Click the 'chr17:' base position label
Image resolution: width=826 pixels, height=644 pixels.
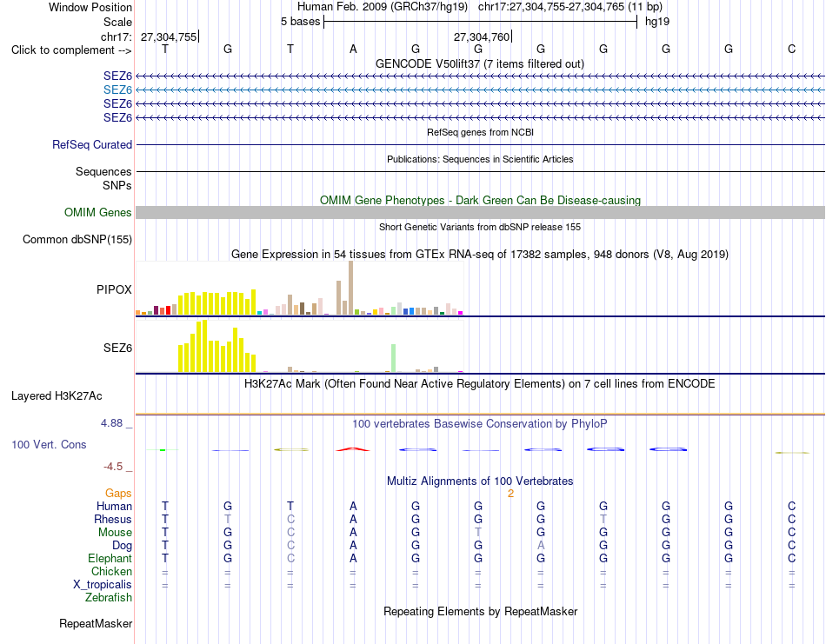(x=116, y=37)
